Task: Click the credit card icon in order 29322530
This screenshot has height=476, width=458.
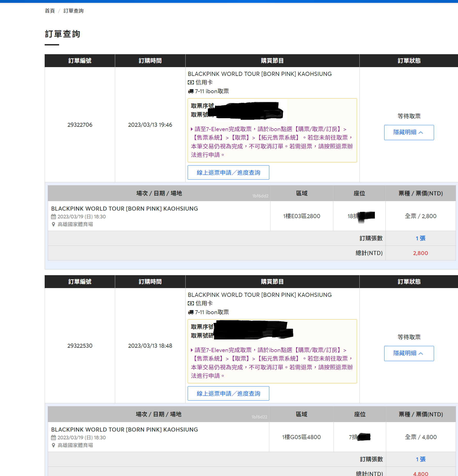Action: click(x=191, y=303)
